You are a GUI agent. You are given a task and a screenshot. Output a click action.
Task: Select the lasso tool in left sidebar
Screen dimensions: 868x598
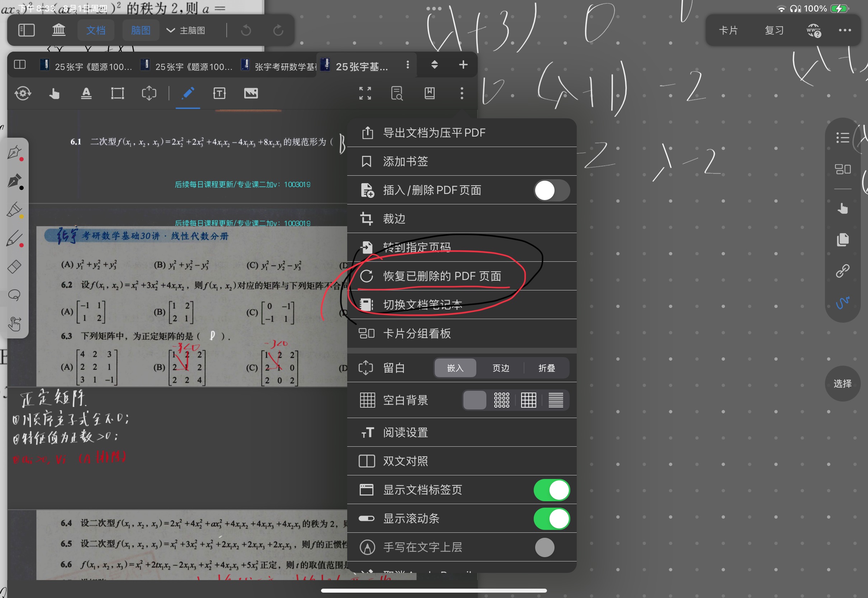[15, 295]
